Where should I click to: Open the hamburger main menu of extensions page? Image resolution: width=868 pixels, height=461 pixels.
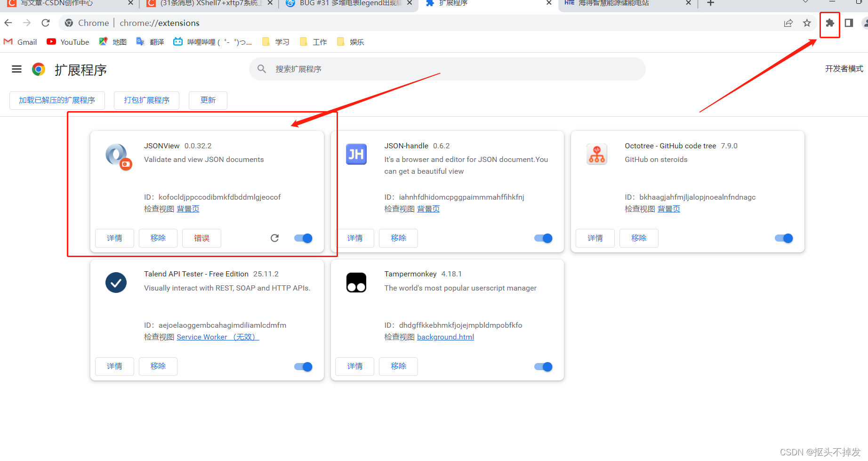pyautogui.click(x=16, y=69)
